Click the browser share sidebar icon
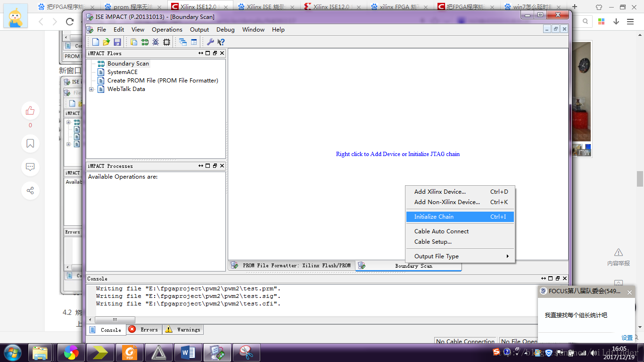644x362 pixels. coord(30,190)
